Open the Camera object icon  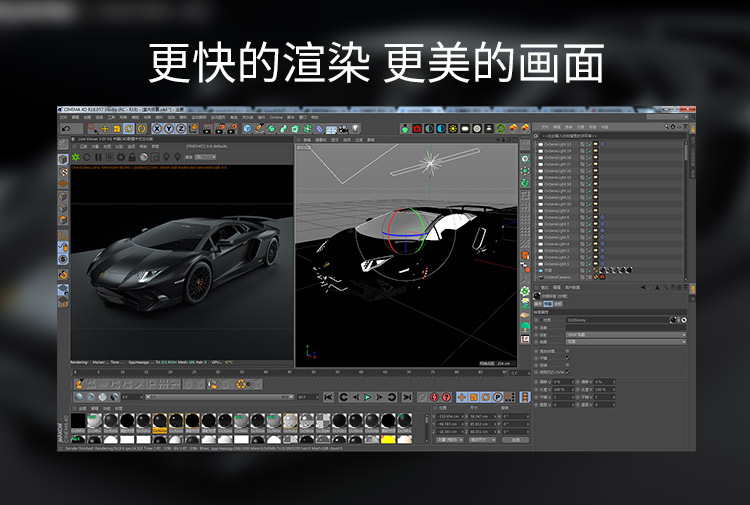[x=343, y=129]
